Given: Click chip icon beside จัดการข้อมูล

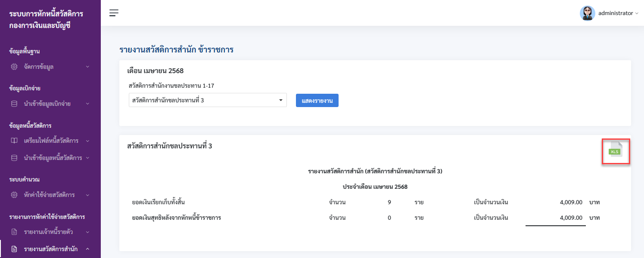Looking at the screenshot, I should [x=14, y=67].
